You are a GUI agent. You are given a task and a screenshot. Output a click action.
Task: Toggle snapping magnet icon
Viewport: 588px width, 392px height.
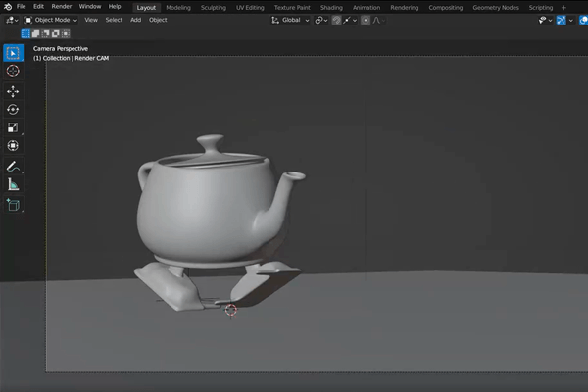336,20
